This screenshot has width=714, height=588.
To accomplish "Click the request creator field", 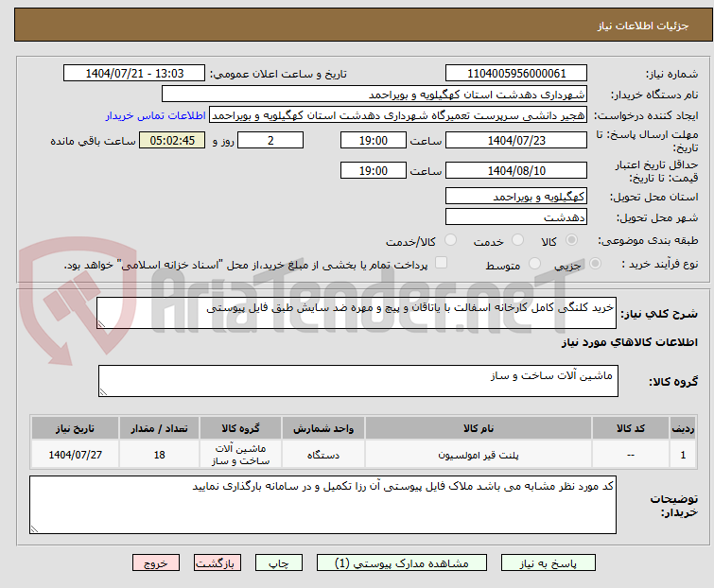I will point(398,115).
